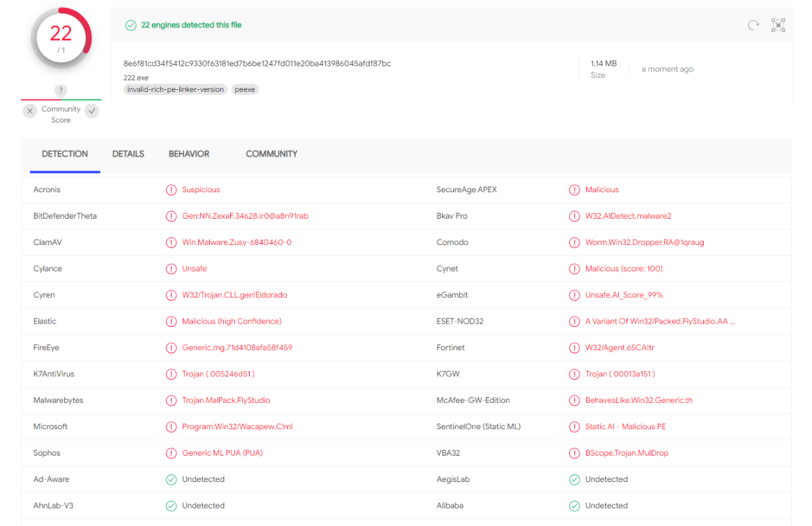Screen dimensions: 812x526
Task: Click the FireEye engine name
Action: pos(47,348)
